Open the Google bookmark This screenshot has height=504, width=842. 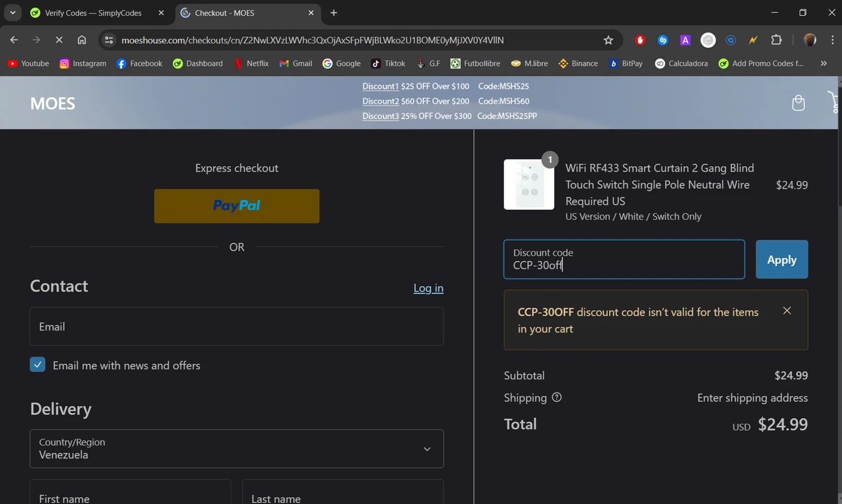coord(342,63)
